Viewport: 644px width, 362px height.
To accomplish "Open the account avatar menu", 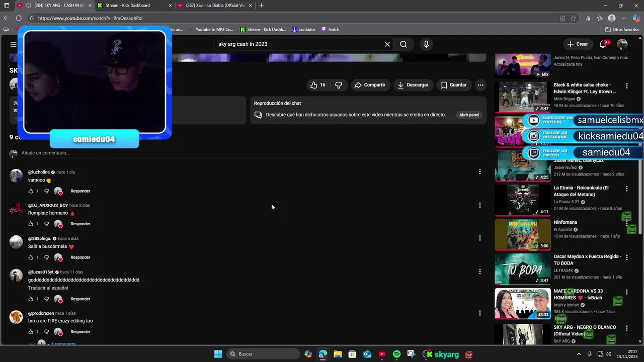I will click(x=622, y=44).
